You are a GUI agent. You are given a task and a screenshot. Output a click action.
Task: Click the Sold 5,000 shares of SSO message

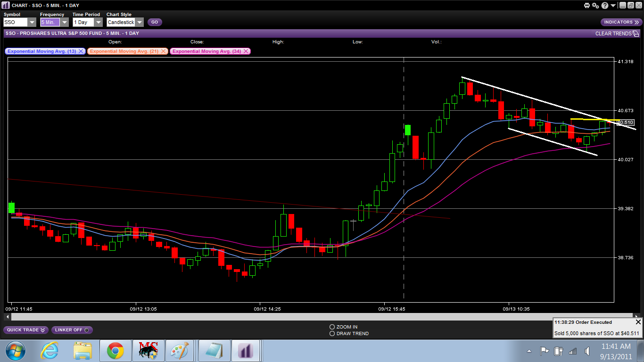[597, 333]
